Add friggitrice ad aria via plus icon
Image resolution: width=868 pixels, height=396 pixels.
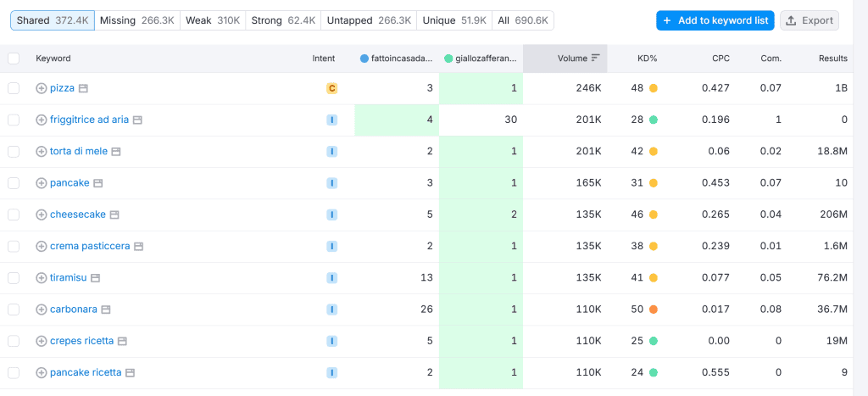click(x=41, y=120)
